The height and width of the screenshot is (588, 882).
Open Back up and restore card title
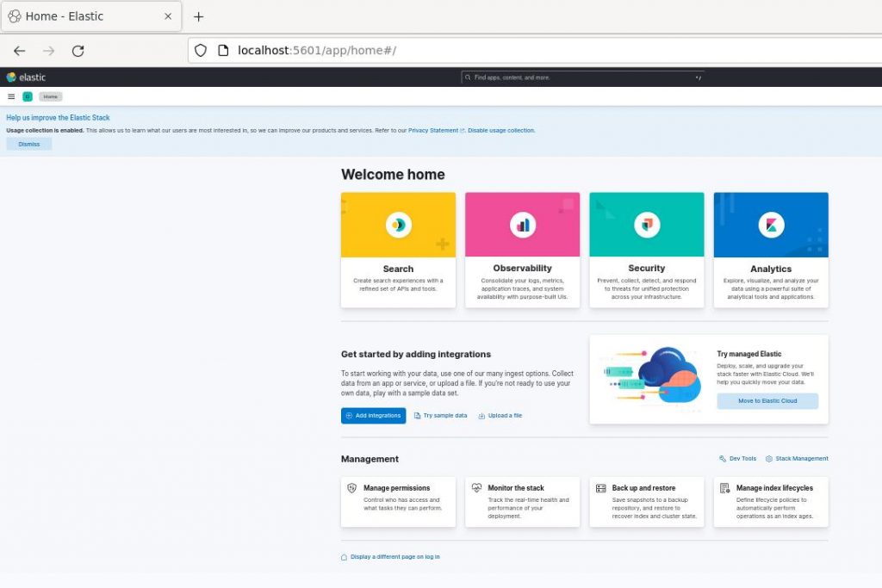[643, 488]
